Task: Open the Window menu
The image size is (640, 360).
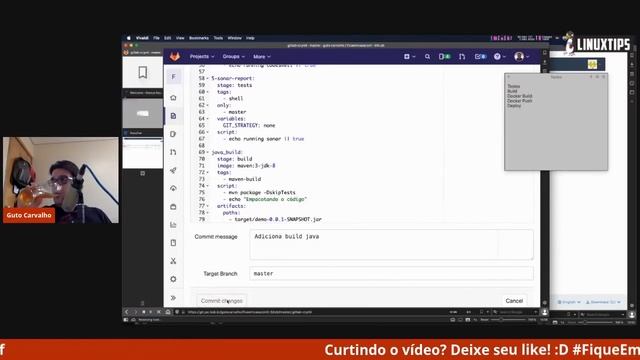Action: (x=234, y=38)
